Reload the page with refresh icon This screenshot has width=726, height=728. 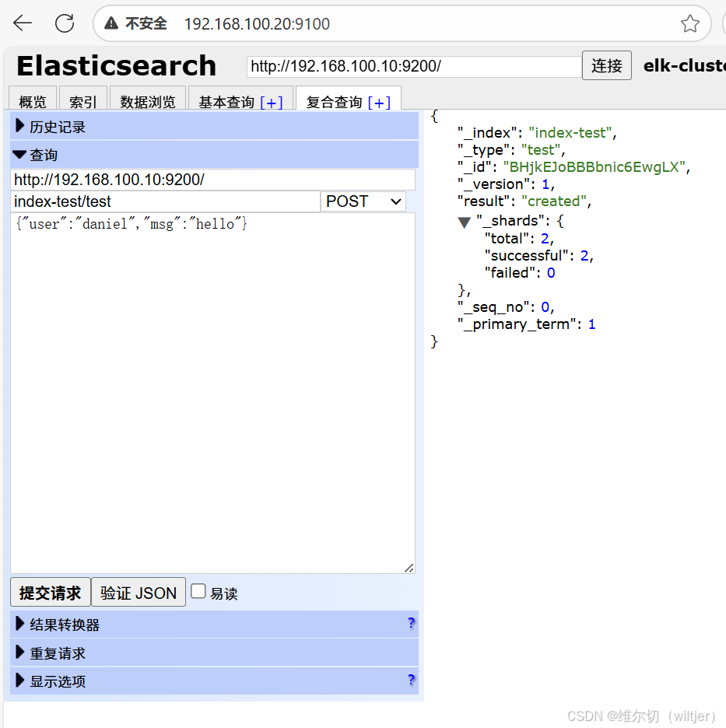point(65,23)
